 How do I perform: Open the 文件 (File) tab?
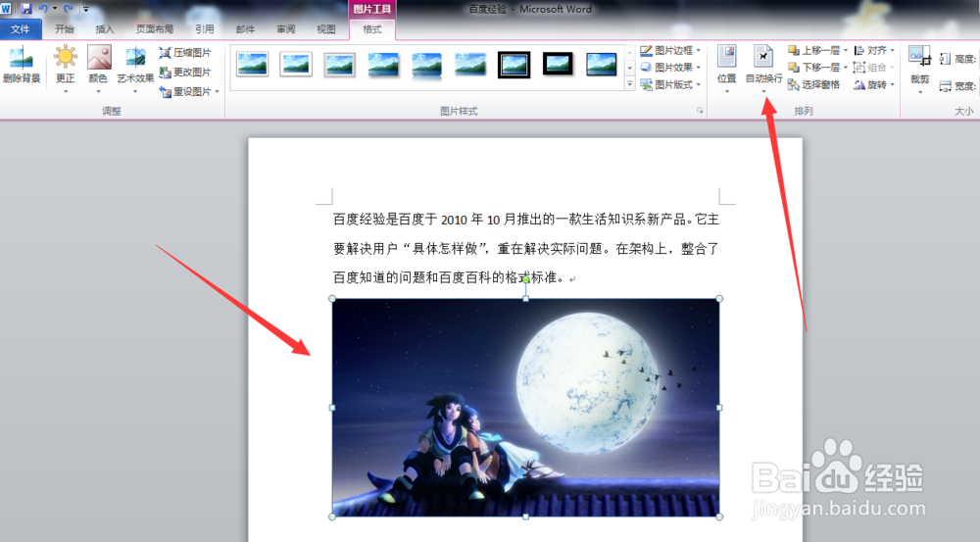(21, 29)
